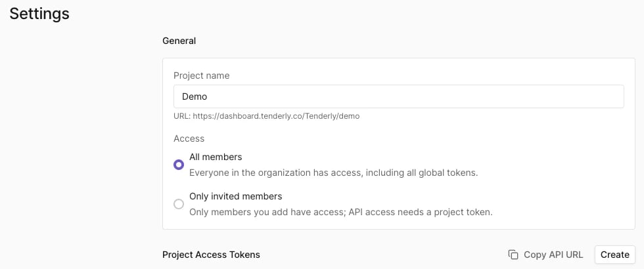Click the Project Access Tokens heading
644x269 pixels.
click(211, 255)
